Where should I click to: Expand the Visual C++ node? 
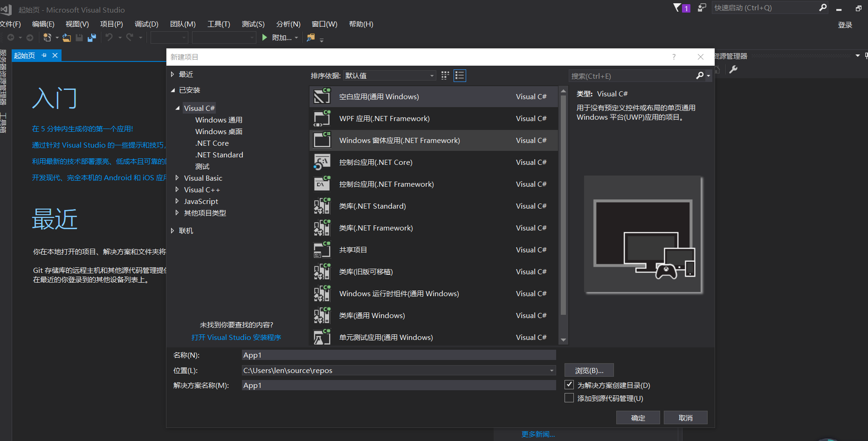pyautogui.click(x=177, y=189)
